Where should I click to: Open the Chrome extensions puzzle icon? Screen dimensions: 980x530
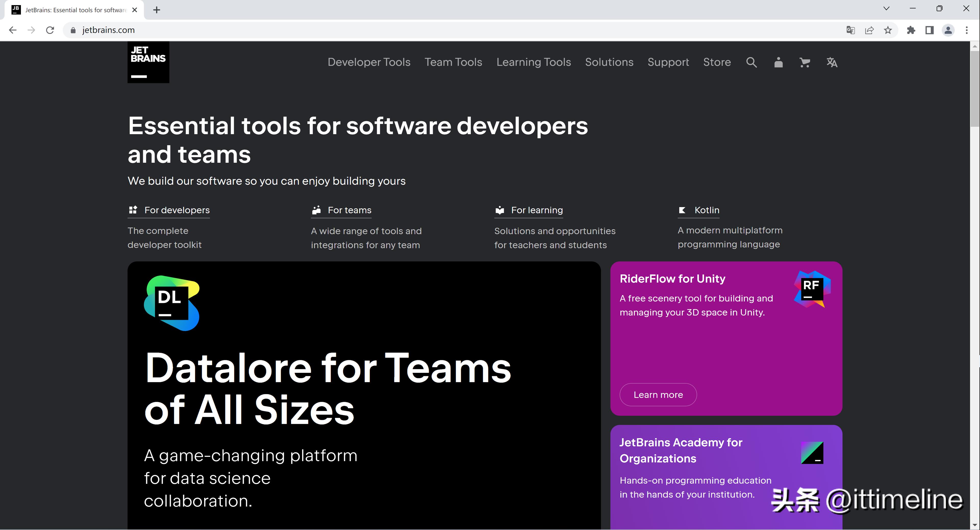911,30
